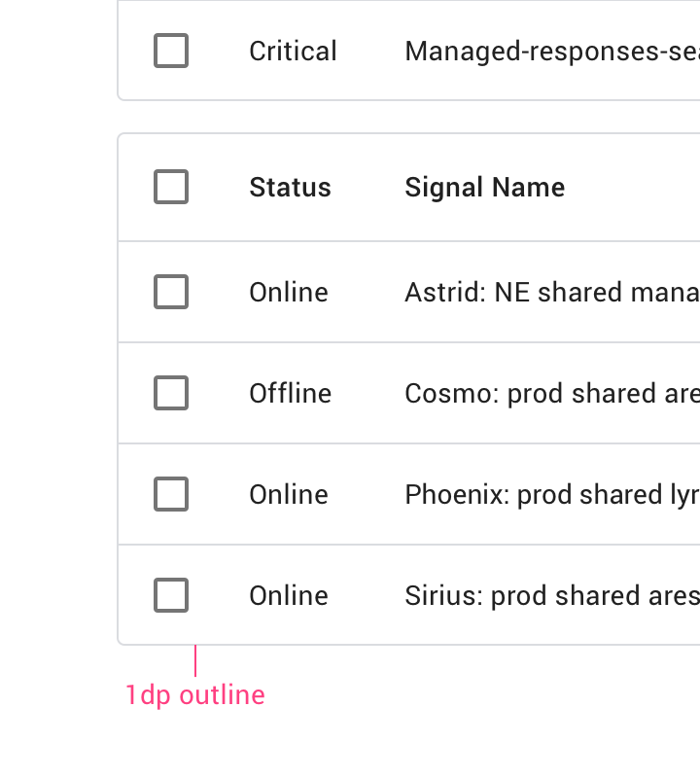The width and height of the screenshot is (700, 778).
Task: Check the Critical row checkbox
Action: (171, 51)
